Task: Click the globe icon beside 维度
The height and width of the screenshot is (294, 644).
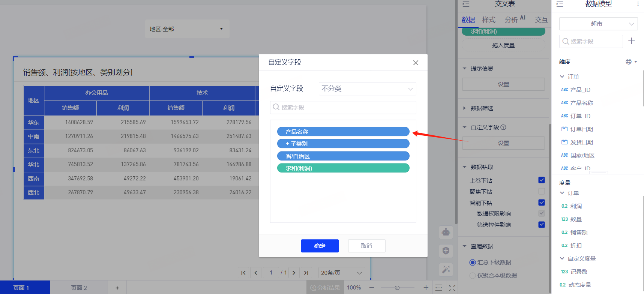Action: [629, 62]
